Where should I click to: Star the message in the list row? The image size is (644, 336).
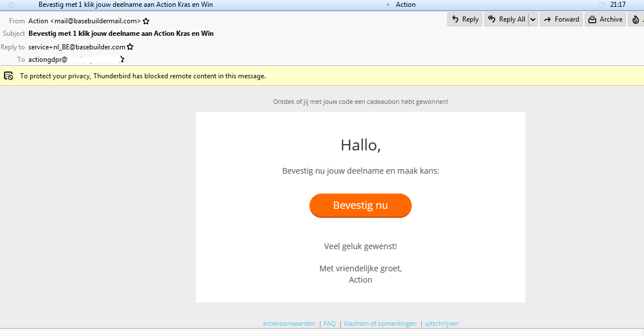(x=11, y=5)
